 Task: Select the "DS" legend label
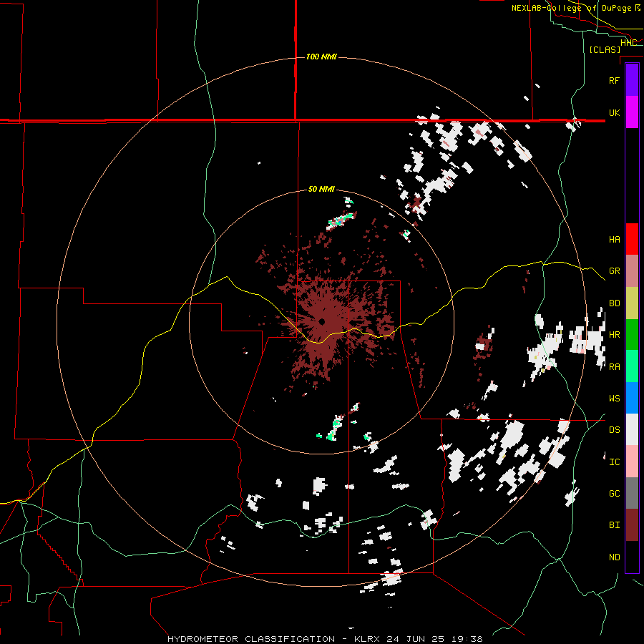click(x=615, y=430)
